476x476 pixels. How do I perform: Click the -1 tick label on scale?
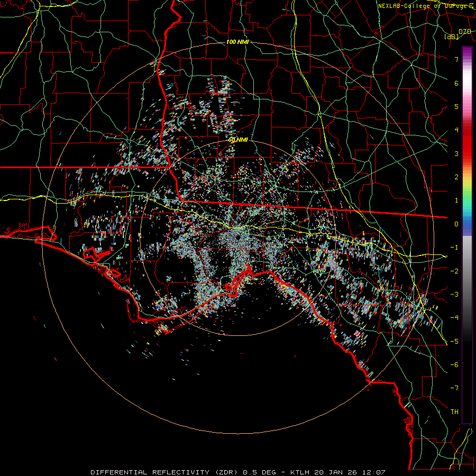(x=454, y=248)
